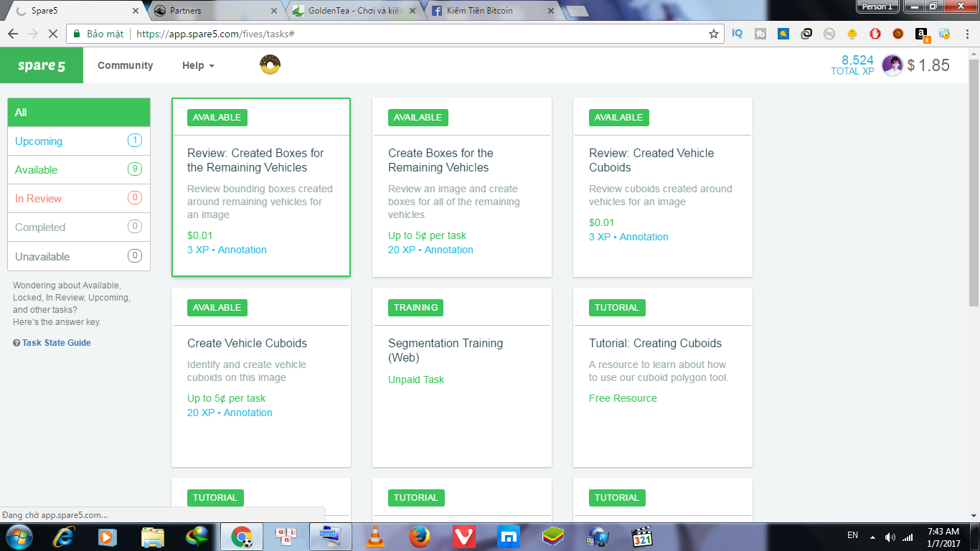Show Unavailable tasks
Image resolution: width=980 pixels, height=551 pixels.
[x=79, y=256]
